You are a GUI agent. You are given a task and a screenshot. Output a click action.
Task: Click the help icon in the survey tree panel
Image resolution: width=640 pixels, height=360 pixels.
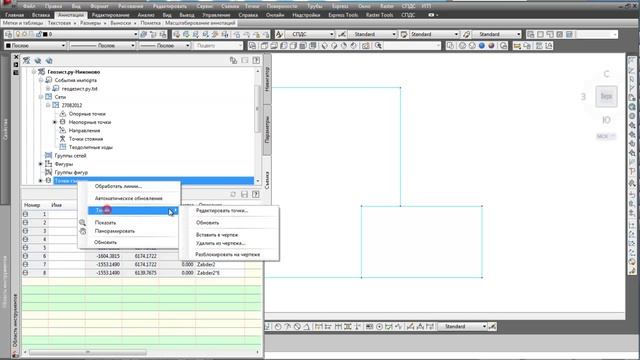pyautogui.click(x=256, y=60)
